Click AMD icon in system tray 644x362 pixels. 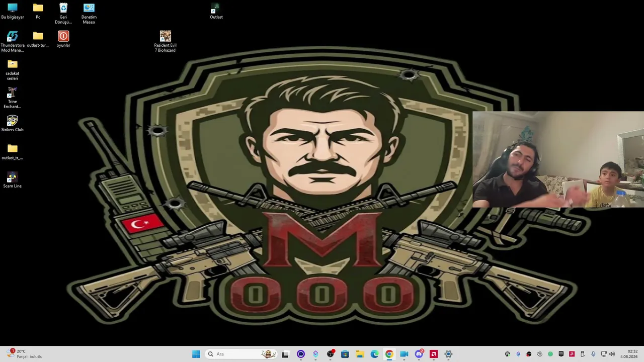coord(572,354)
